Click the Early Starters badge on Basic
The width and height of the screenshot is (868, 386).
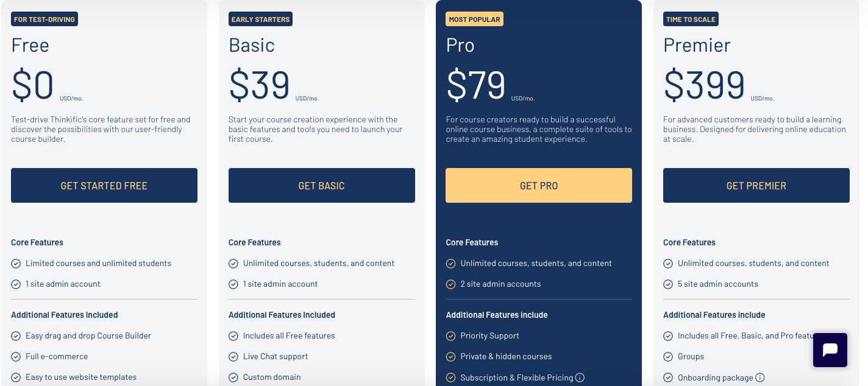(x=260, y=19)
